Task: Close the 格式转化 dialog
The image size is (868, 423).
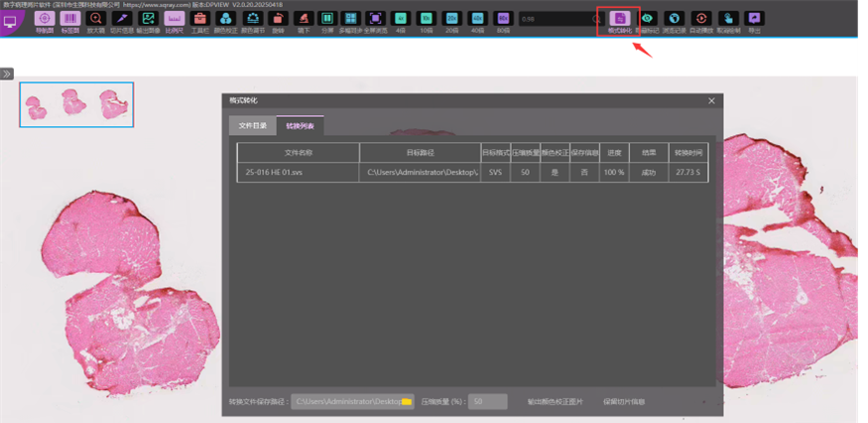Action: (711, 101)
